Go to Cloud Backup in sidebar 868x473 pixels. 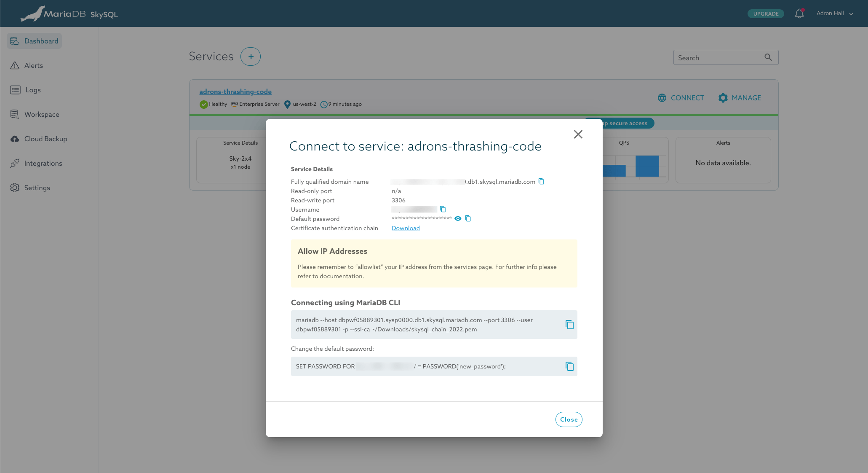(45, 139)
